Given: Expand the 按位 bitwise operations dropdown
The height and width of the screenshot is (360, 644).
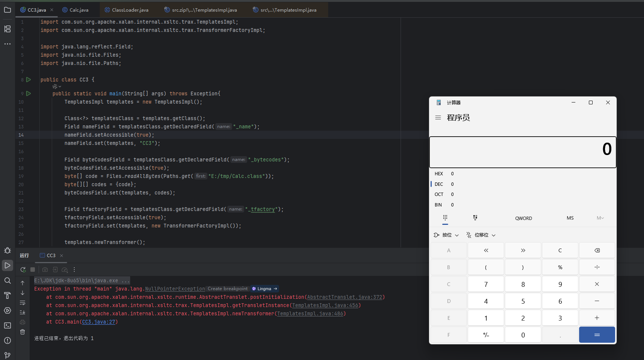Looking at the screenshot, I should [x=446, y=235].
